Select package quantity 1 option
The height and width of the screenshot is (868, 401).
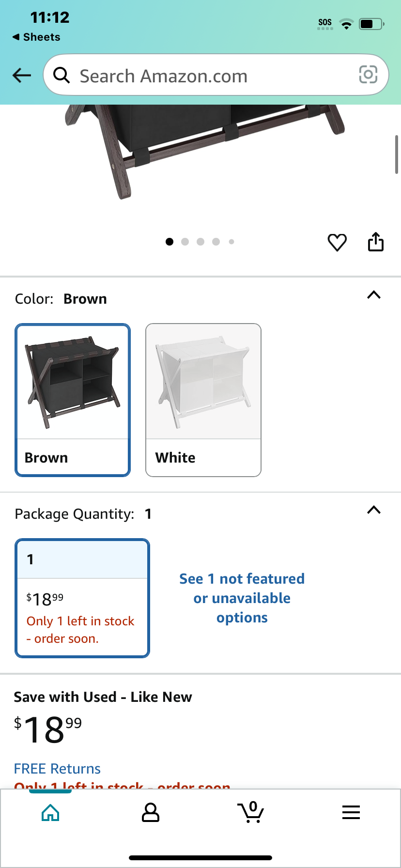click(x=82, y=598)
